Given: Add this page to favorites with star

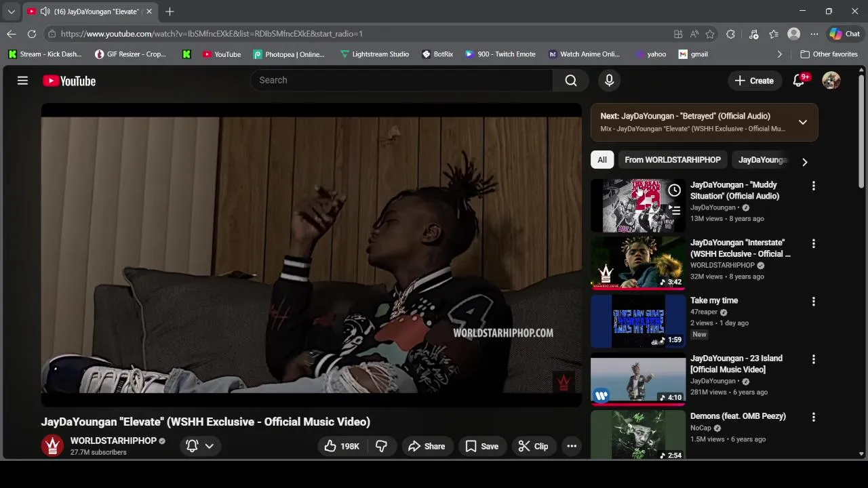Looking at the screenshot, I should (710, 34).
